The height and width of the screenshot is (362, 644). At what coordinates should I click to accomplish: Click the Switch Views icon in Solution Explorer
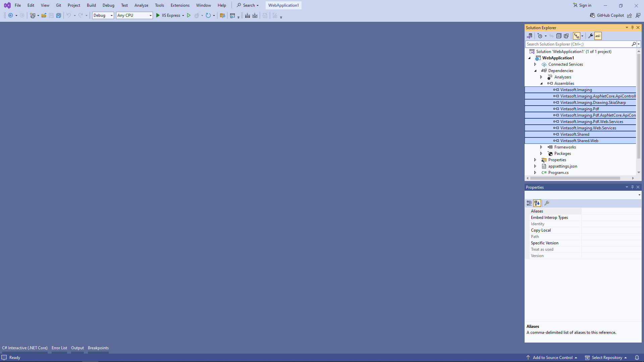click(530, 36)
